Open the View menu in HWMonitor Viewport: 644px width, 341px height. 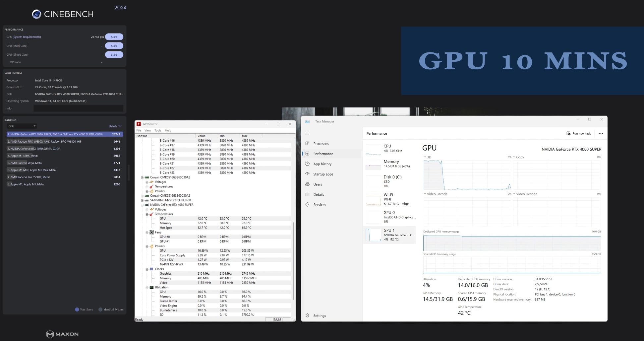click(x=147, y=130)
